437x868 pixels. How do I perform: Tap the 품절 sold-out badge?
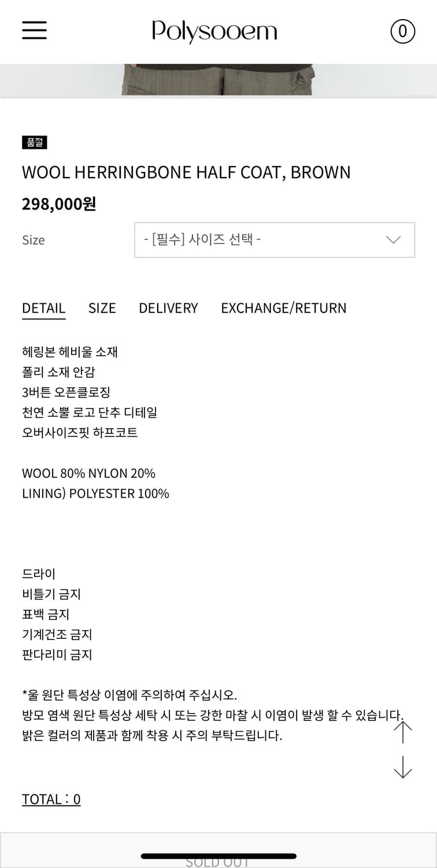[34, 142]
